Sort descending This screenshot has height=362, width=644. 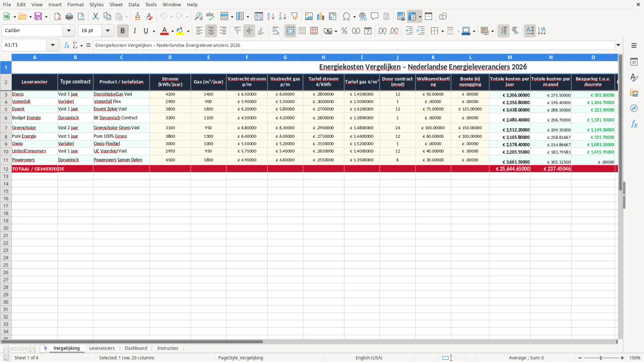pyautogui.click(x=283, y=17)
